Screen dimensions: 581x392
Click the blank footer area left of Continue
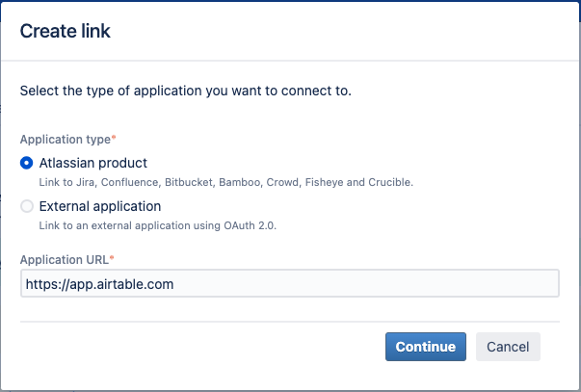(x=200, y=347)
